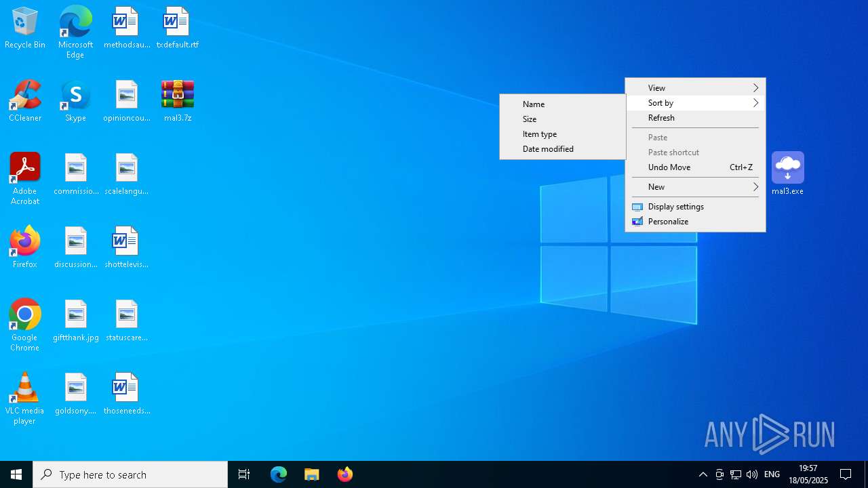Image resolution: width=868 pixels, height=488 pixels.
Task: Open Task View from the taskbar
Action: tap(244, 474)
